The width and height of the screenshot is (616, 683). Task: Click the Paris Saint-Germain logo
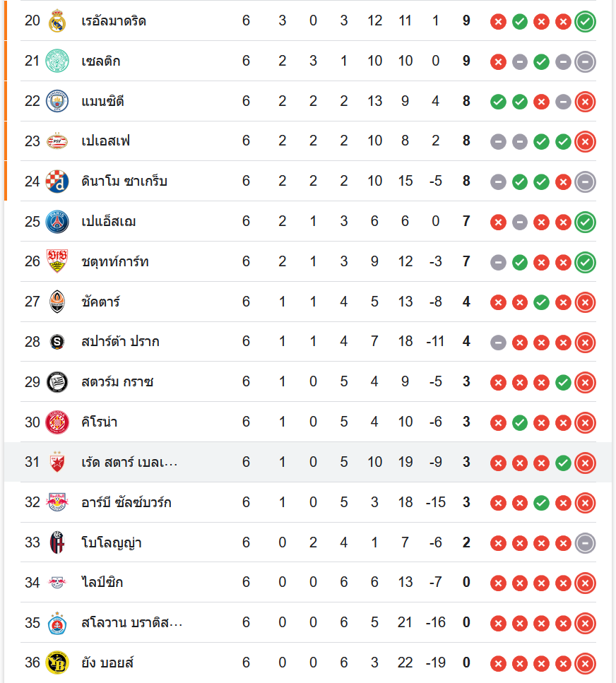[x=57, y=222]
